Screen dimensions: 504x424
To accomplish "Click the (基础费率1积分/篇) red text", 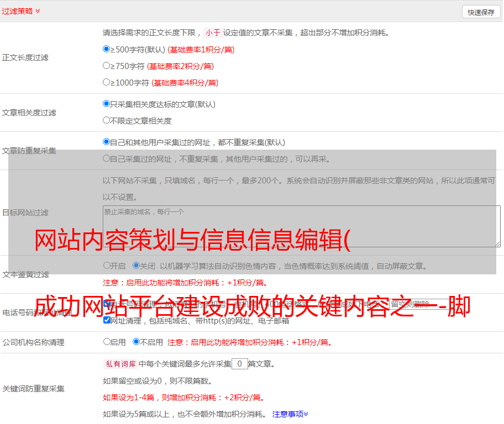I will click(201, 50).
